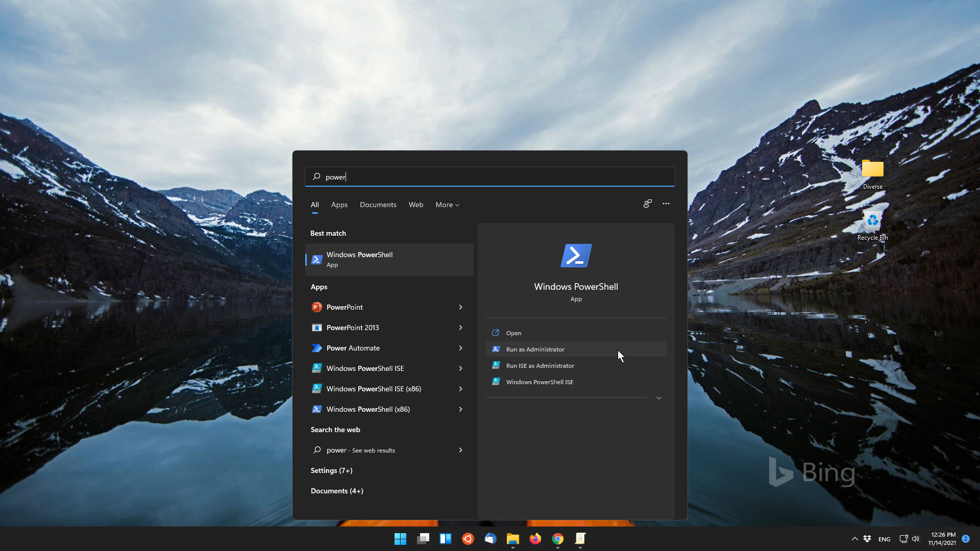Expand more actions chevron in details pane
Viewport: 980px width, 551px height.
coord(659,398)
